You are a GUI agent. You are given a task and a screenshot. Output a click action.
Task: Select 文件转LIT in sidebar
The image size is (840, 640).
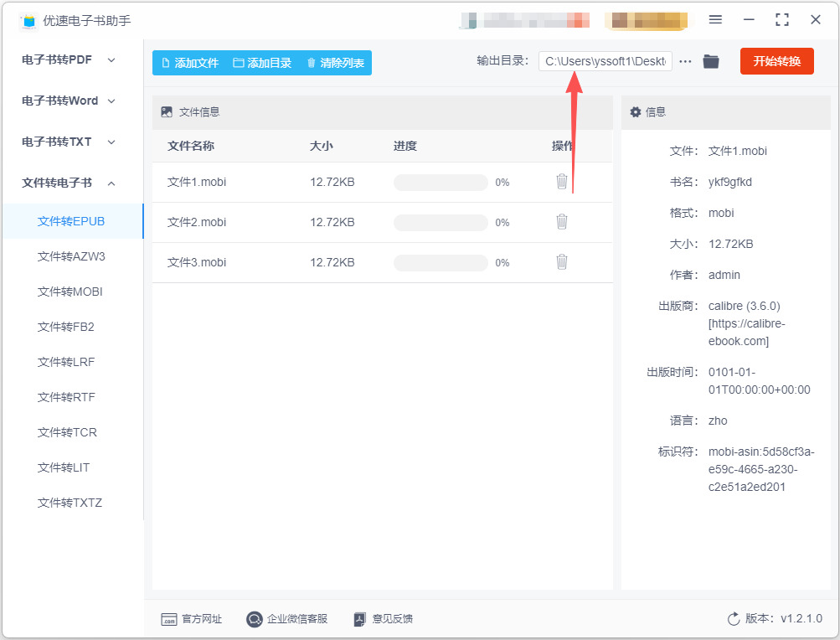64,467
